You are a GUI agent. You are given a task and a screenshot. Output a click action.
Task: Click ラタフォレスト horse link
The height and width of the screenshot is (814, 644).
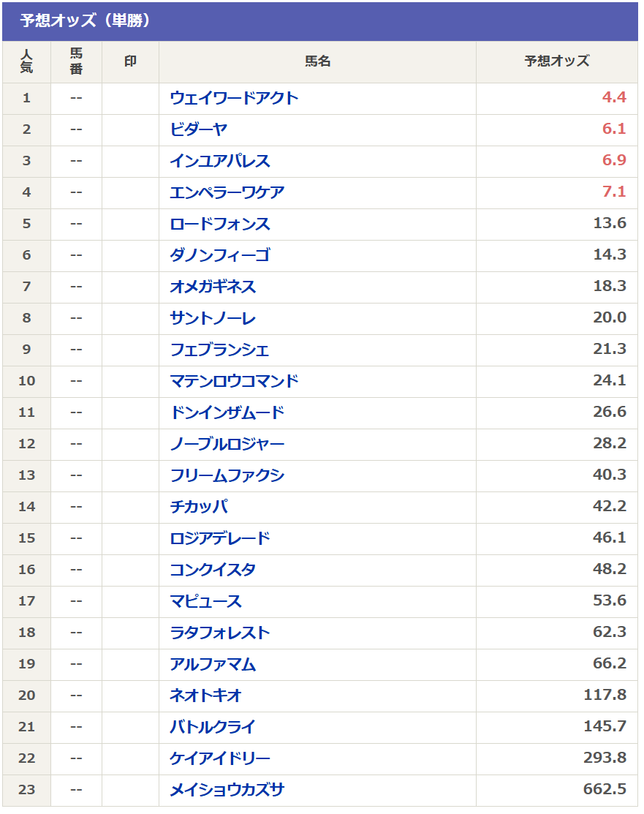[219, 633]
